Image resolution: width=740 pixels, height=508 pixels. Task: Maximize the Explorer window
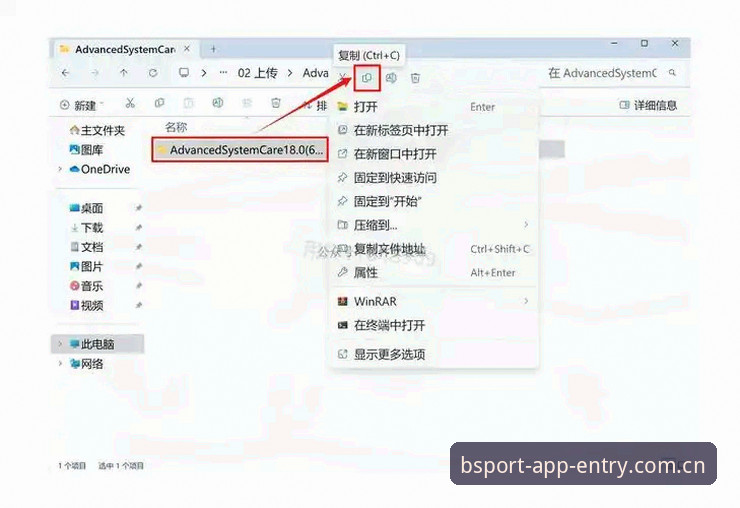click(x=644, y=43)
